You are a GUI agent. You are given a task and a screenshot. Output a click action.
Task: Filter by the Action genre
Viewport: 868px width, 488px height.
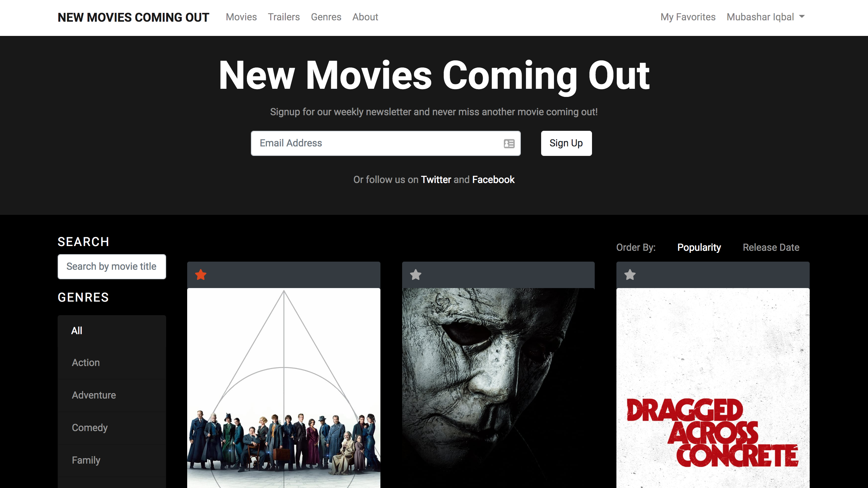86,363
